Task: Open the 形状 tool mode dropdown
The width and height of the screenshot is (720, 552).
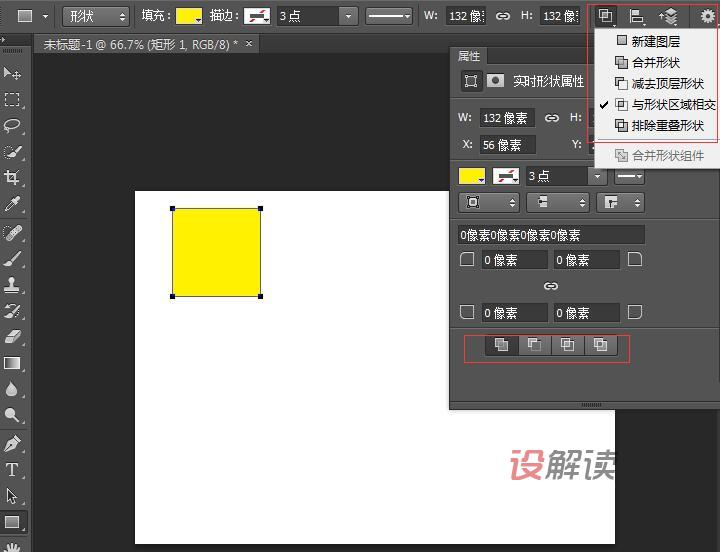Action: tap(96, 16)
